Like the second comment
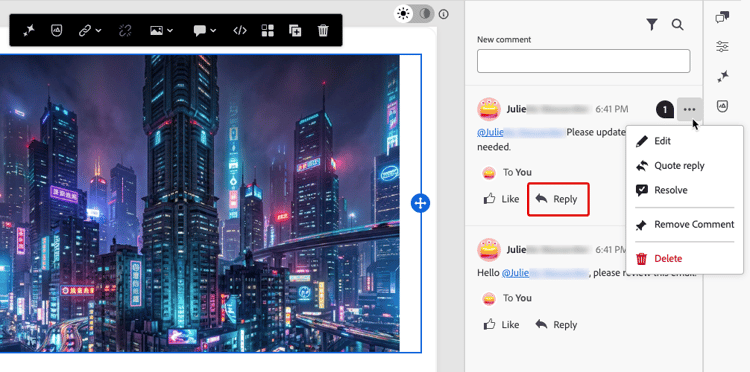This screenshot has width=750, height=372. [501, 325]
